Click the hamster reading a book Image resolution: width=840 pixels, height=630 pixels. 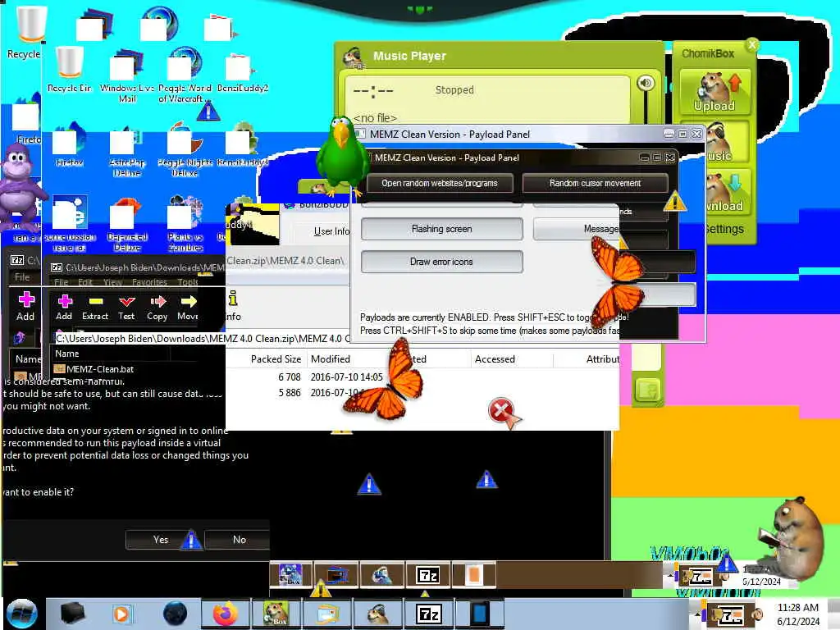792,538
